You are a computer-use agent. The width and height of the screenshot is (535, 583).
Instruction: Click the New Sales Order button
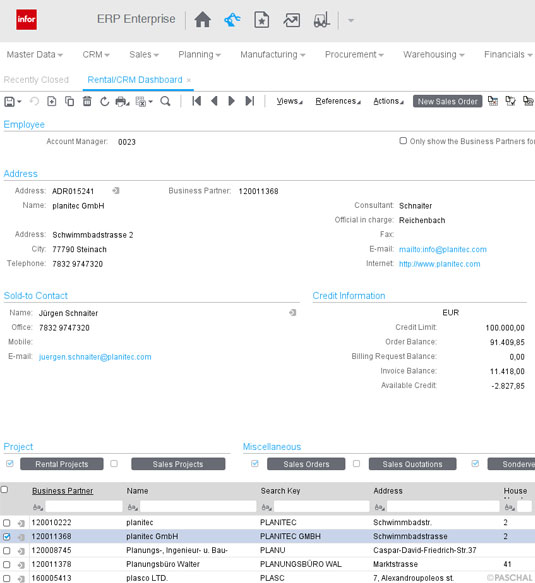(x=447, y=101)
